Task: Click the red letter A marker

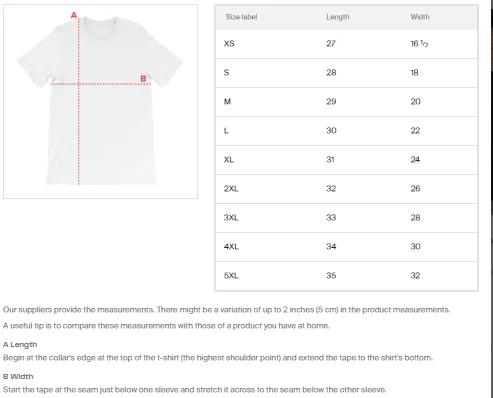Action: pos(74,15)
